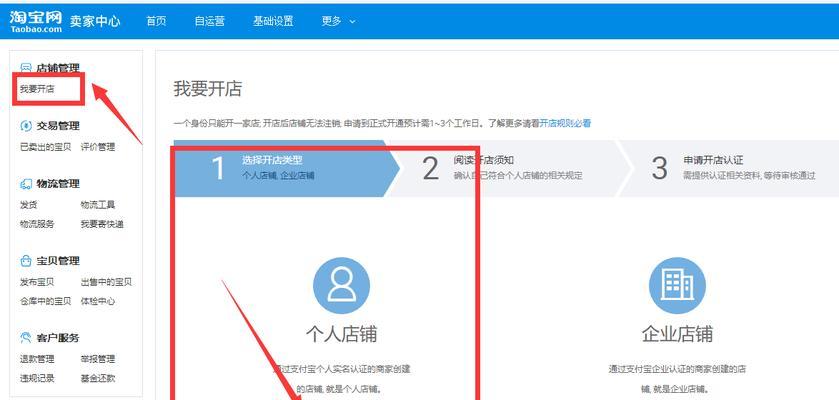Select the 企业店铺 heading
The image size is (839, 400).
point(677,334)
